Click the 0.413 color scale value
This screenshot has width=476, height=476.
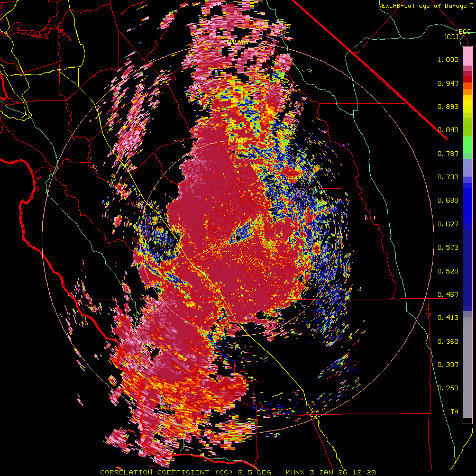click(448, 318)
